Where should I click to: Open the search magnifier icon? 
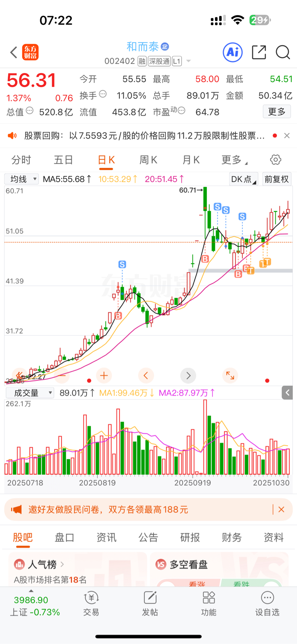tap(283, 52)
